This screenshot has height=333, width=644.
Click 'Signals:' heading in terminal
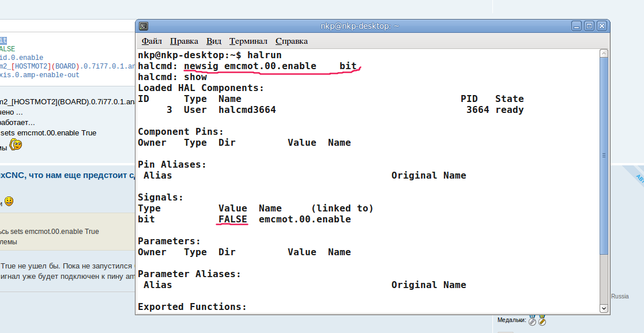click(x=161, y=198)
